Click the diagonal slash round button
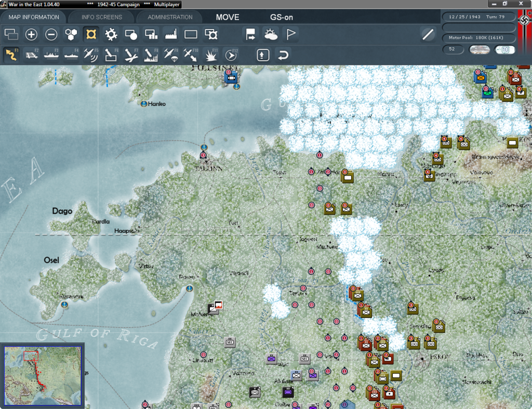This screenshot has height=409, width=532. tap(428, 34)
